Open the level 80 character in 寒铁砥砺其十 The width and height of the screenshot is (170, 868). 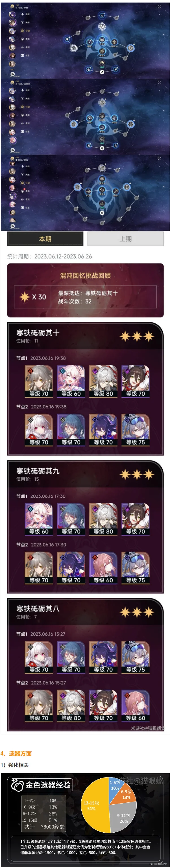(103, 381)
